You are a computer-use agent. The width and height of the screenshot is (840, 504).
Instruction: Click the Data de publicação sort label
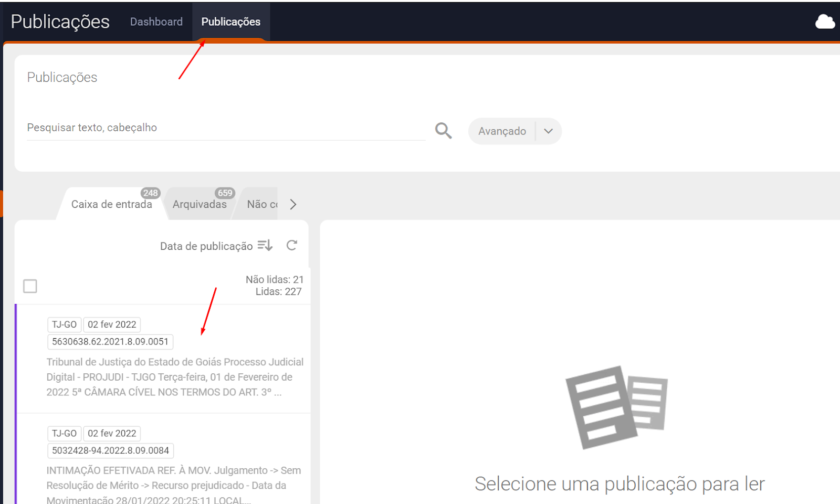(x=206, y=246)
